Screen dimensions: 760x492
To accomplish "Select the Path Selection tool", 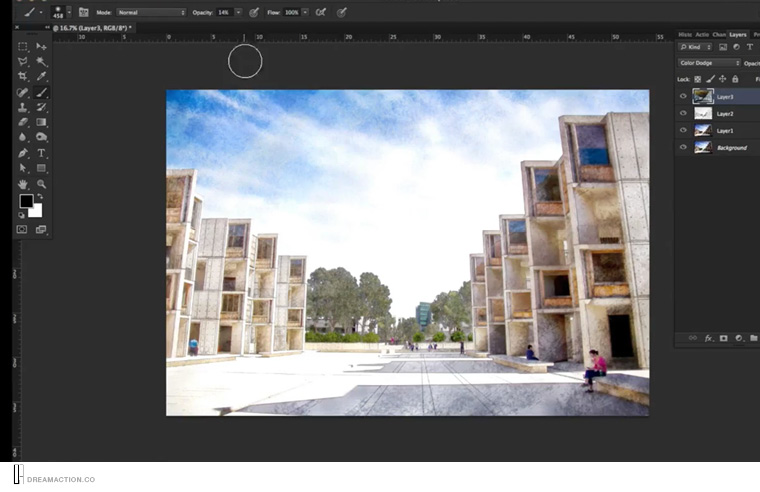I will 23,168.
